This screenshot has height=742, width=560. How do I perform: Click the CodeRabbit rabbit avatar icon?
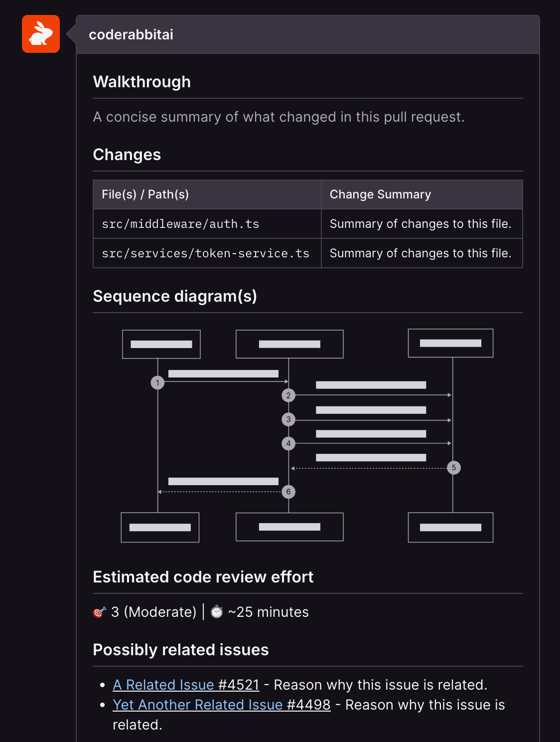40,34
